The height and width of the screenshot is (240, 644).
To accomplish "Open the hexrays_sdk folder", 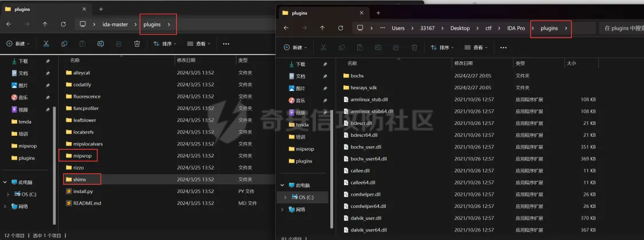I will 364,88.
